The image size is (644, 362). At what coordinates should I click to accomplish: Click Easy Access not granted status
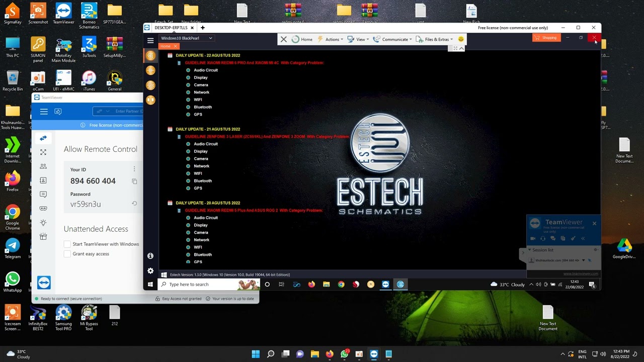(x=178, y=299)
